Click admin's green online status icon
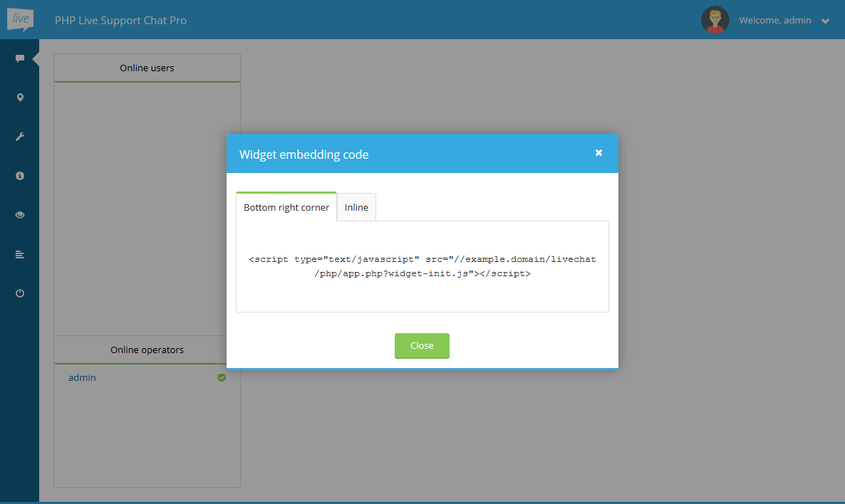The width and height of the screenshot is (845, 504). point(222,377)
